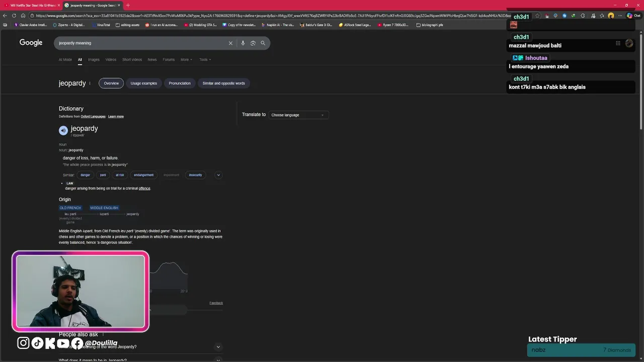Add this page to favorites with the star icon

click(537, 16)
